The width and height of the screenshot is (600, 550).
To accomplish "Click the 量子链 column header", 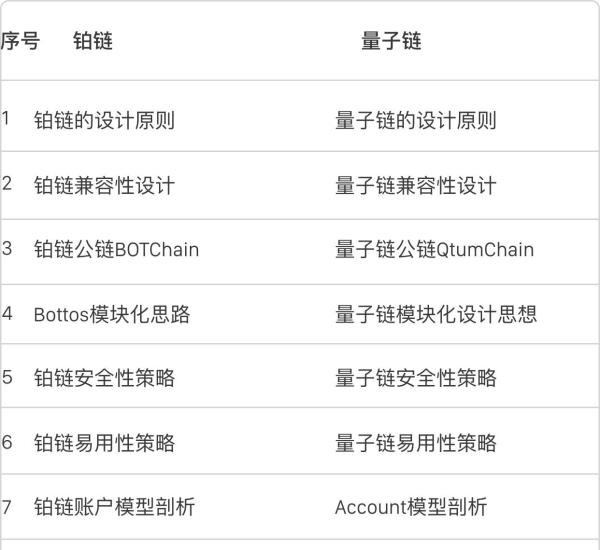I will click(391, 41).
